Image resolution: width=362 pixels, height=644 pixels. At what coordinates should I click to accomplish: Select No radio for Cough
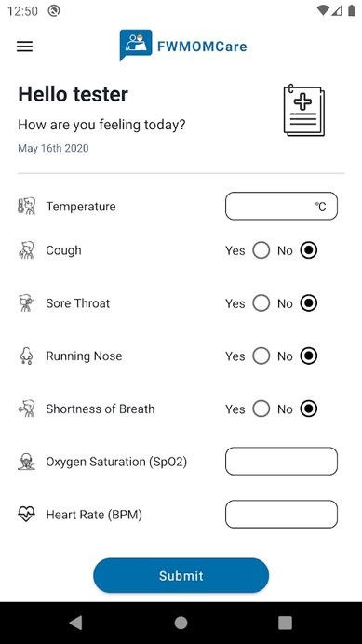309,250
